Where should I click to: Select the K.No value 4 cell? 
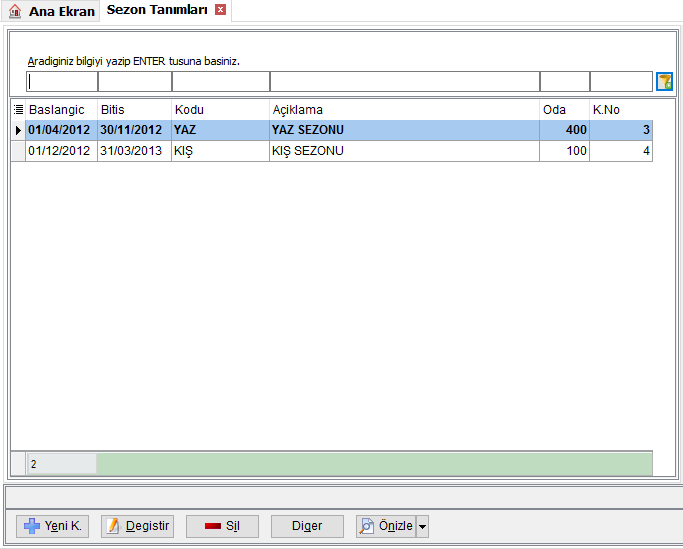point(621,151)
